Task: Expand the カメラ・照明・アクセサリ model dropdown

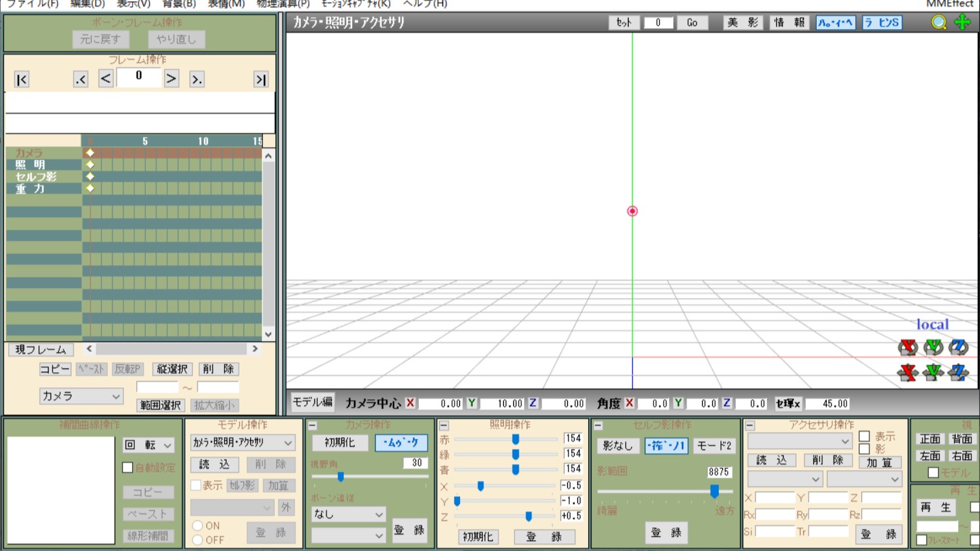Action: coord(241,442)
